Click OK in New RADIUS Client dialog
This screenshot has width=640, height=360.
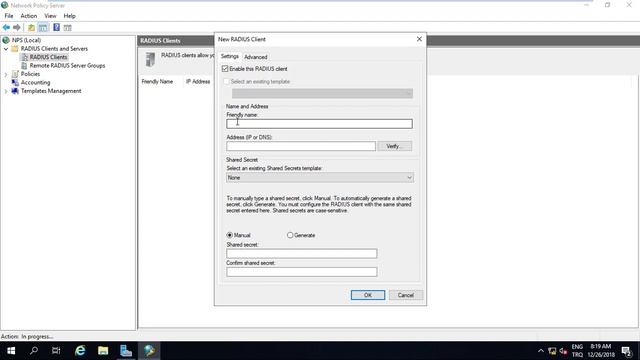pos(368,295)
